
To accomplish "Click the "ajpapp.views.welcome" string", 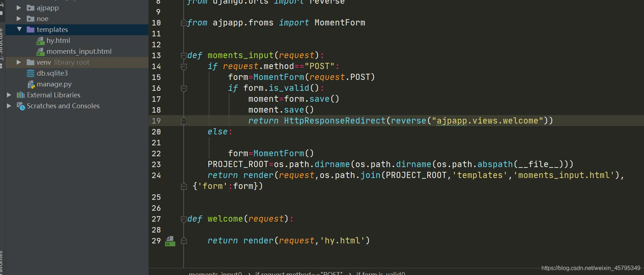I will tap(487, 121).
